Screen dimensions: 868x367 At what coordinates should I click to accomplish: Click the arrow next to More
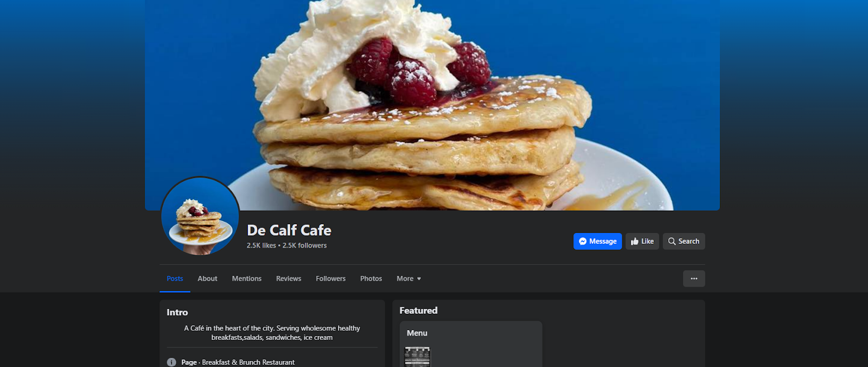click(x=419, y=279)
